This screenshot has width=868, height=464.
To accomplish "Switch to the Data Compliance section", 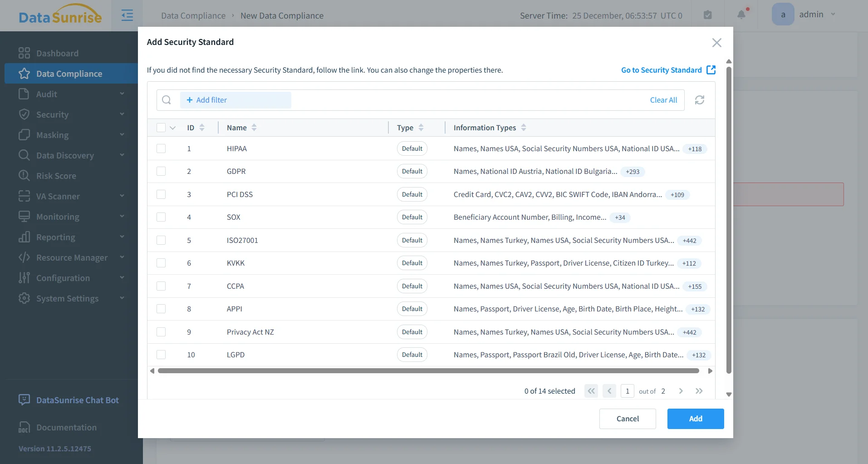I will click(69, 74).
